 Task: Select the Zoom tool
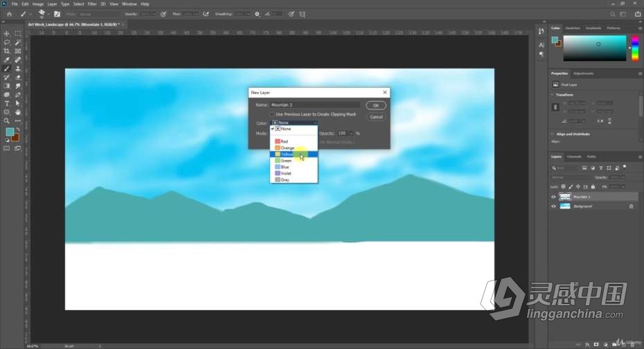click(x=6, y=120)
